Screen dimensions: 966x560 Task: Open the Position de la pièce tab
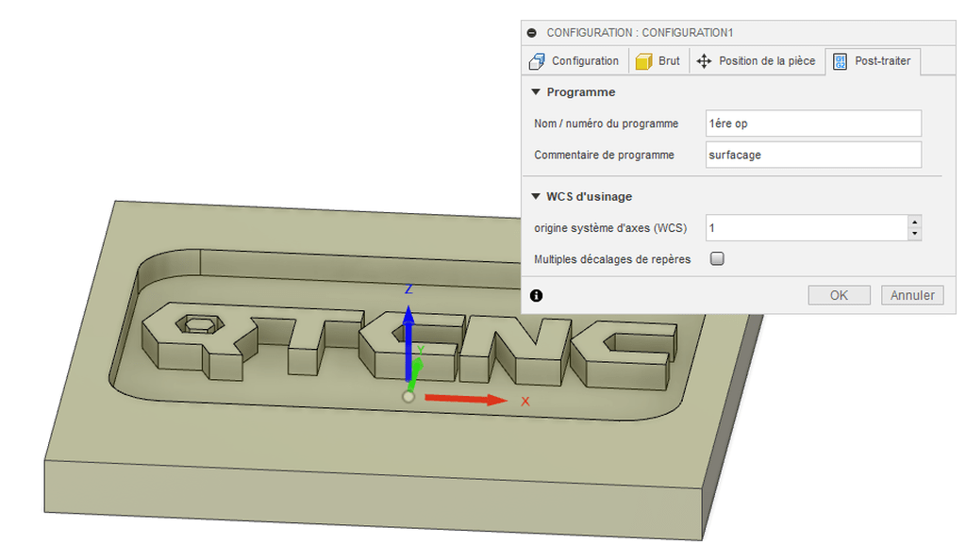pyautogui.click(x=757, y=61)
